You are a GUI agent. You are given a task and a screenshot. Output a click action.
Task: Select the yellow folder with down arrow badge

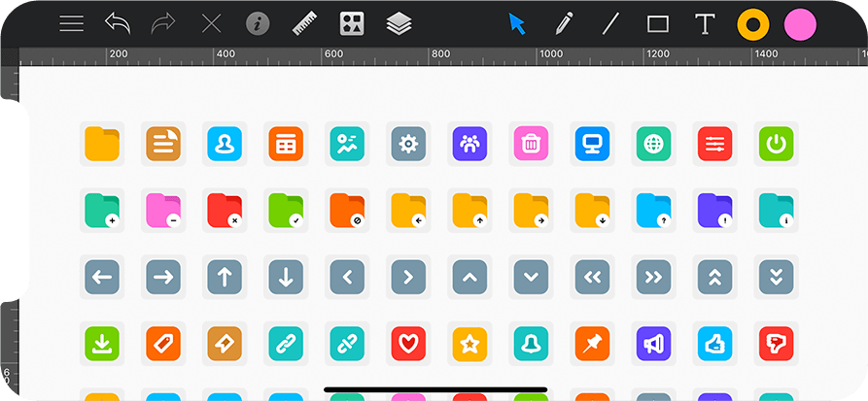(592, 210)
